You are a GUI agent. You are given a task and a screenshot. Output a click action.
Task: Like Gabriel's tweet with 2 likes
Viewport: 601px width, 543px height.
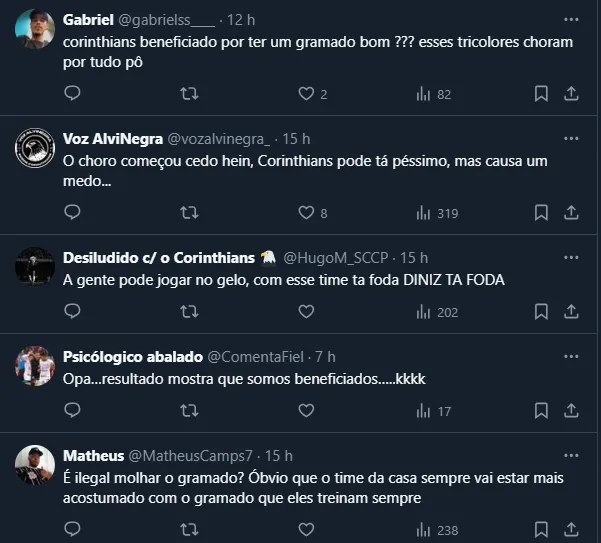coord(307,94)
